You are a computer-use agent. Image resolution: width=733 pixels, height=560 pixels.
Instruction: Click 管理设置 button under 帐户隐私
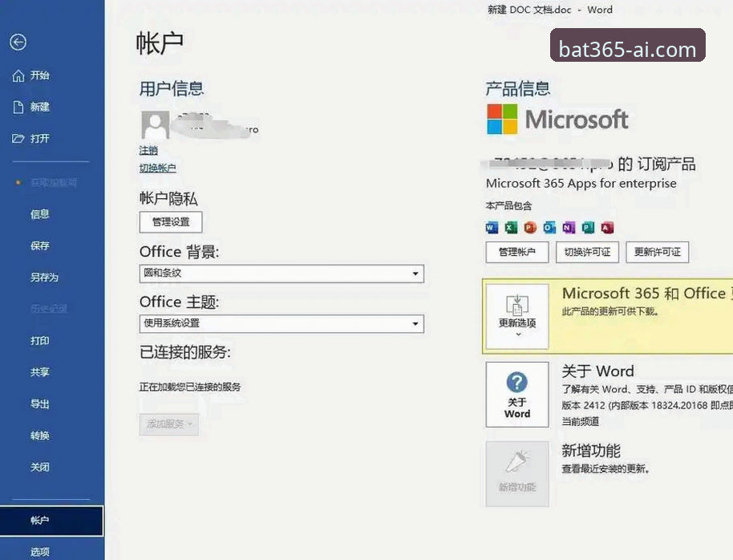click(171, 221)
